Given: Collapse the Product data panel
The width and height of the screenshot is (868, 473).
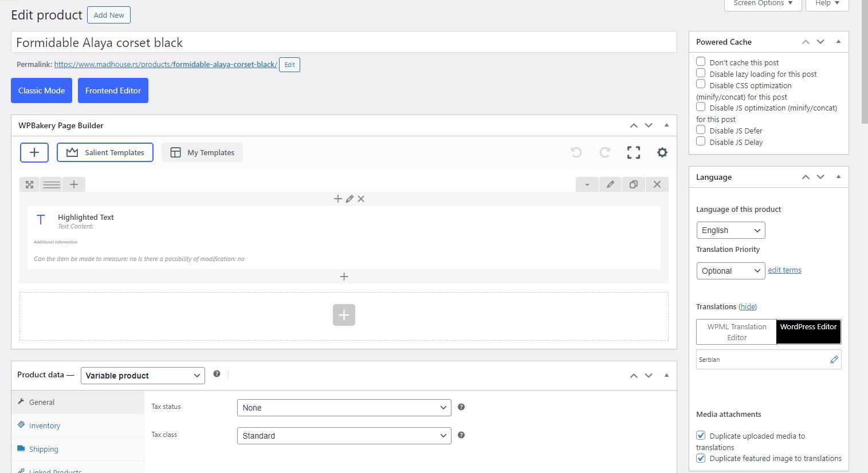Looking at the screenshot, I should click(666, 375).
